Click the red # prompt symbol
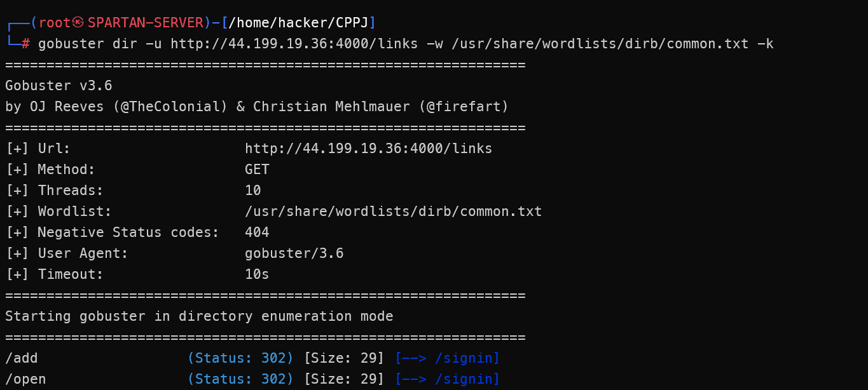This screenshot has height=390, width=868. 25,44
